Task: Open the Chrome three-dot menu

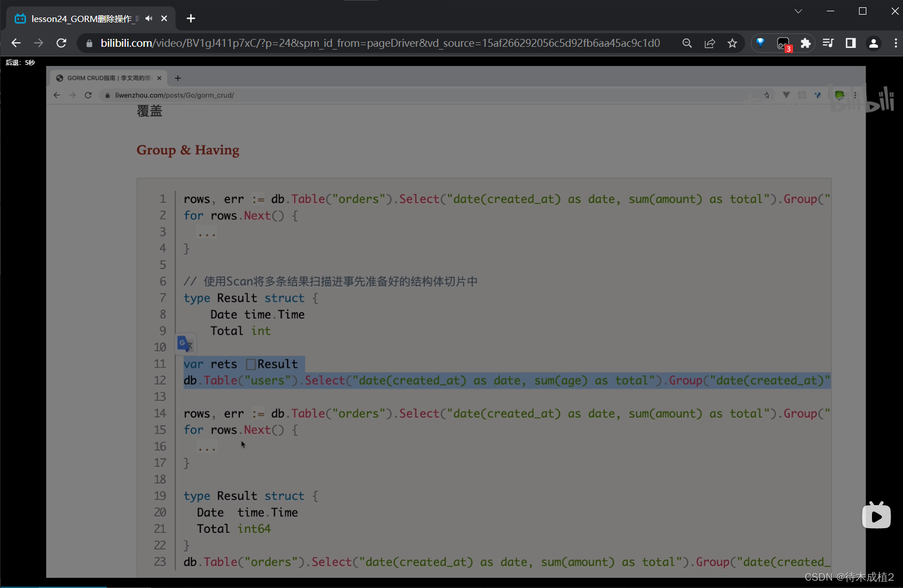Action: click(x=896, y=43)
